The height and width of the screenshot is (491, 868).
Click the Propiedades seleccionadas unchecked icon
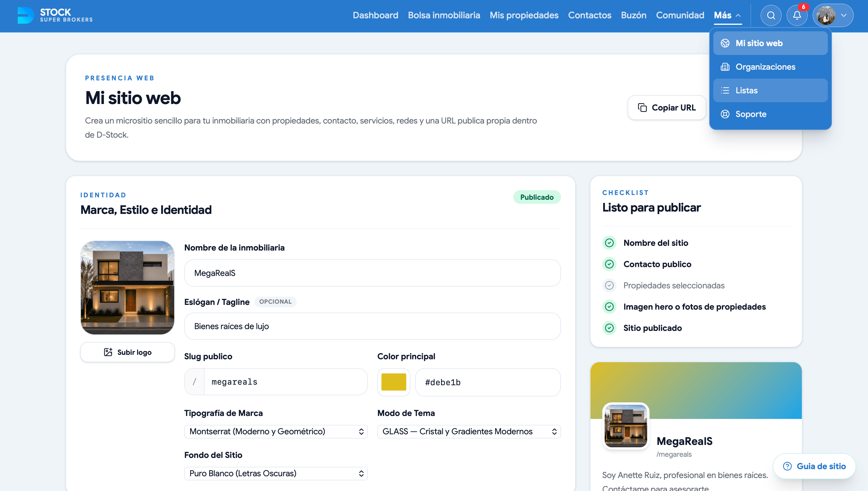point(609,286)
